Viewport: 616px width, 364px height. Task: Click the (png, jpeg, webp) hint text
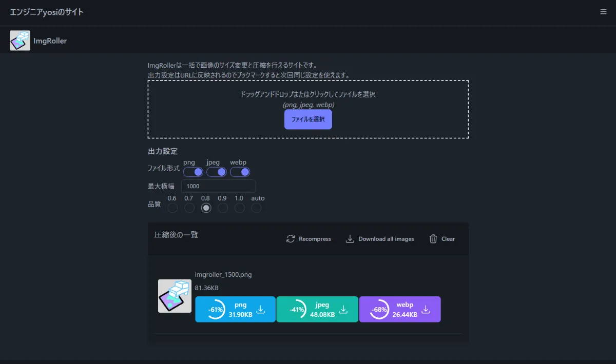pos(309,105)
